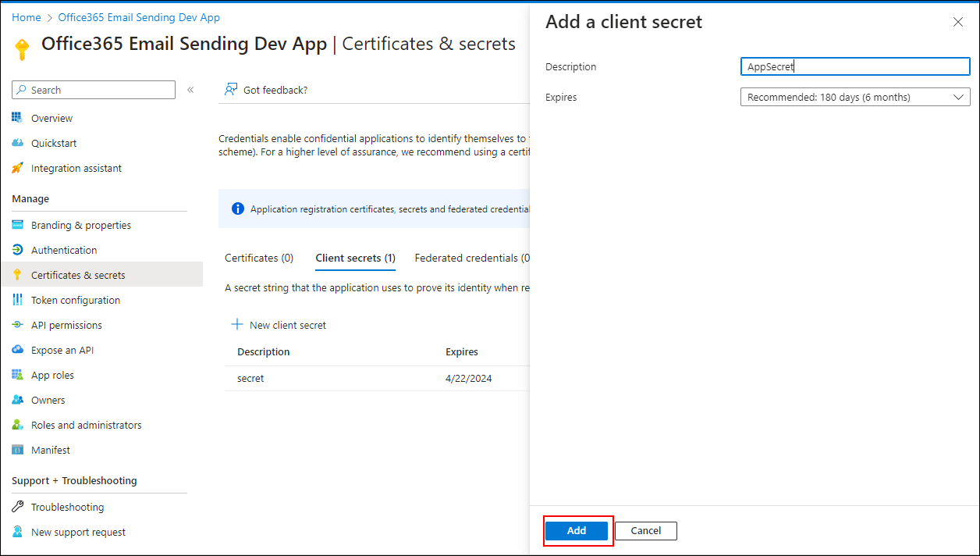
Task: Switch to the Certificates (0) tab
Action: click(259, 258)
